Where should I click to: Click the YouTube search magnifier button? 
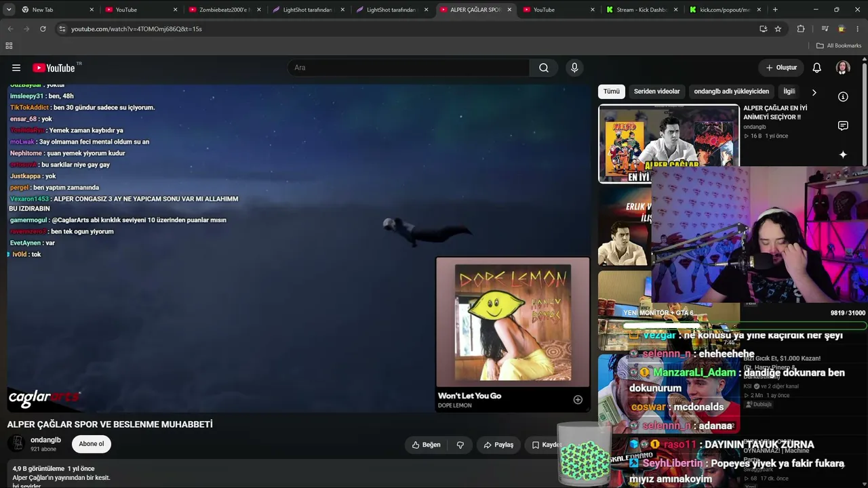[544, 68]
